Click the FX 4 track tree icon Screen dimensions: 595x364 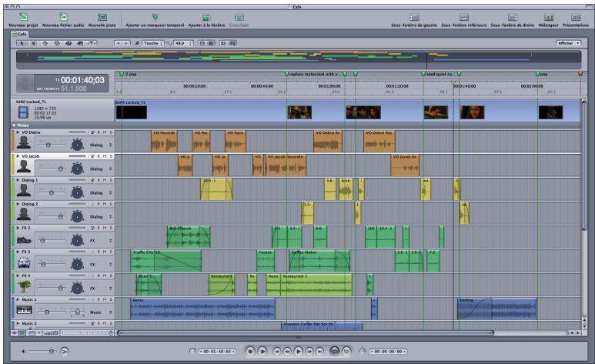[x=24, y=286]
